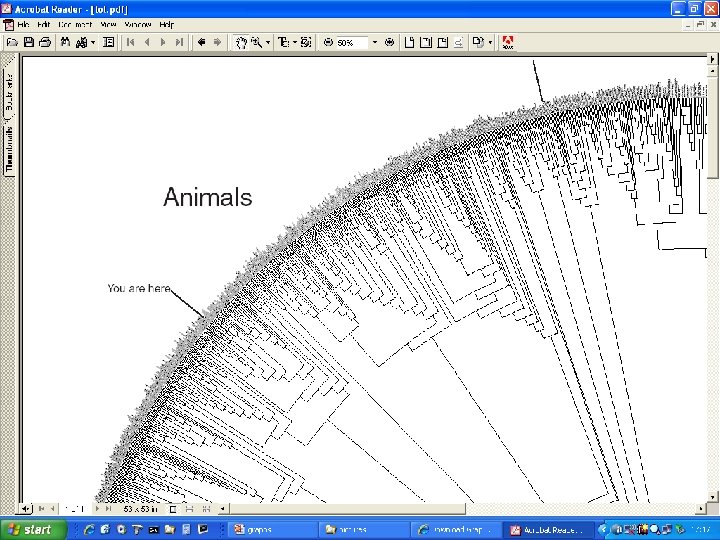
Task: Click the zoom in plus button
Action: [x=389, y=42]
